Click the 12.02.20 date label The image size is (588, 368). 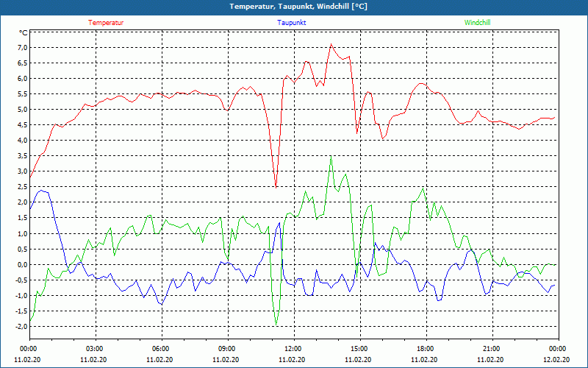556,359
